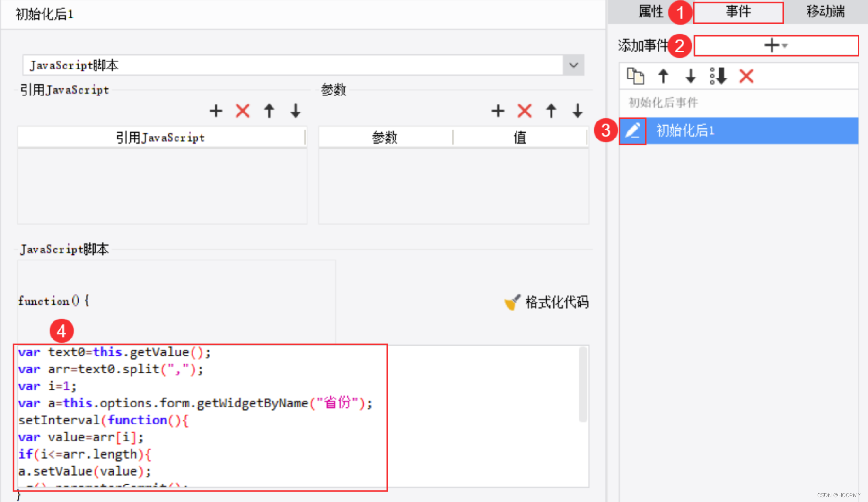The image size is (868, 502).
Task: Click the code line 'var text0=this.getValue();'
Action: pyautogui.click(x=114, y=352)
